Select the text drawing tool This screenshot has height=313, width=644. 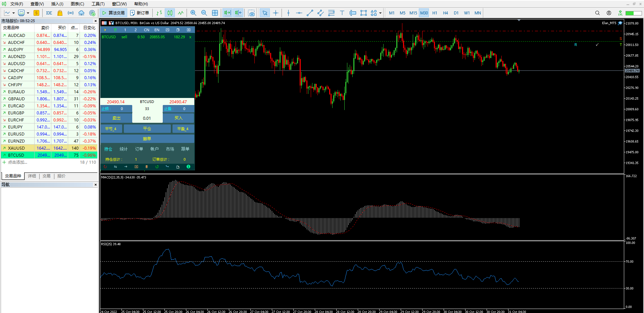[342, 13]
